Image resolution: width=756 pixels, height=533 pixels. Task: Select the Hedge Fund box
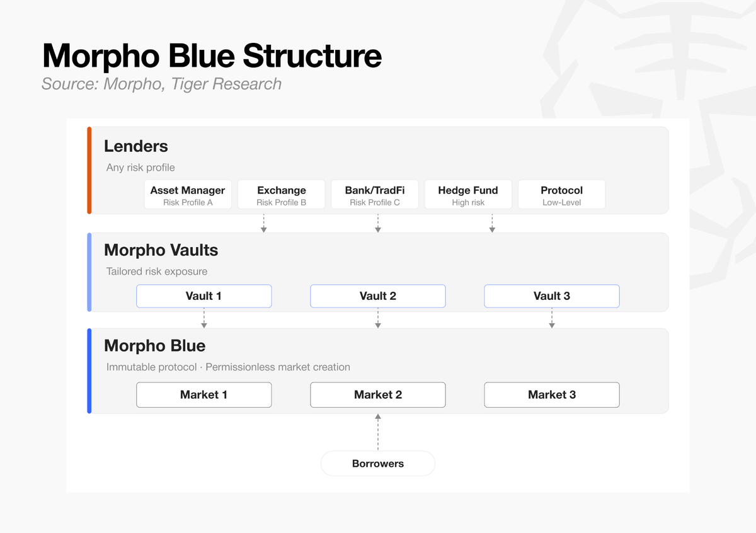[x=468, y=195]
